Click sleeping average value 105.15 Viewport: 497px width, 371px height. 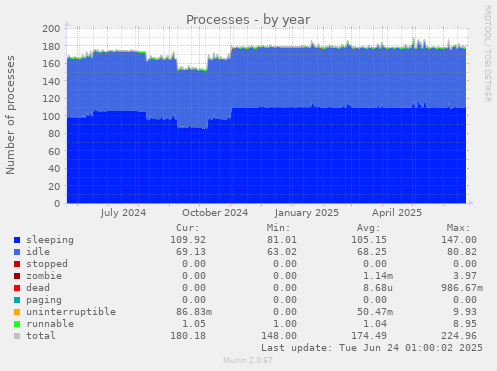(x=369, y=240)
